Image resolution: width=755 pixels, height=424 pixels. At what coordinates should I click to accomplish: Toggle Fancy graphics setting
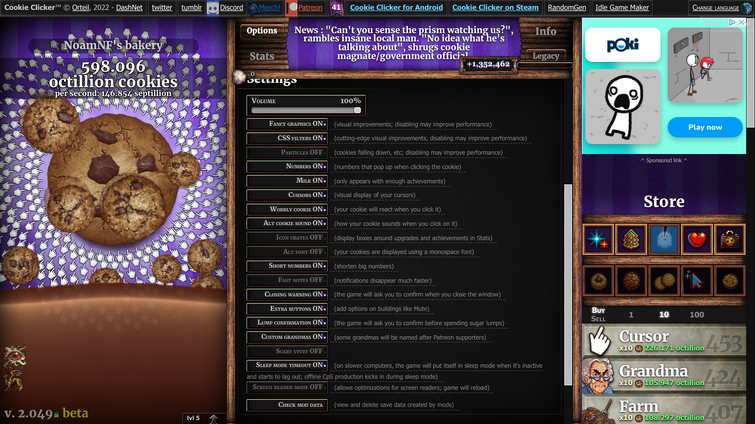[287, 124]
